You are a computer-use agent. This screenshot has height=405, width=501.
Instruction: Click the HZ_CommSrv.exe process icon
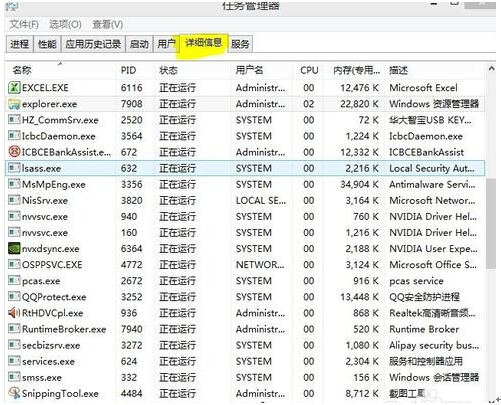(14, 120)
